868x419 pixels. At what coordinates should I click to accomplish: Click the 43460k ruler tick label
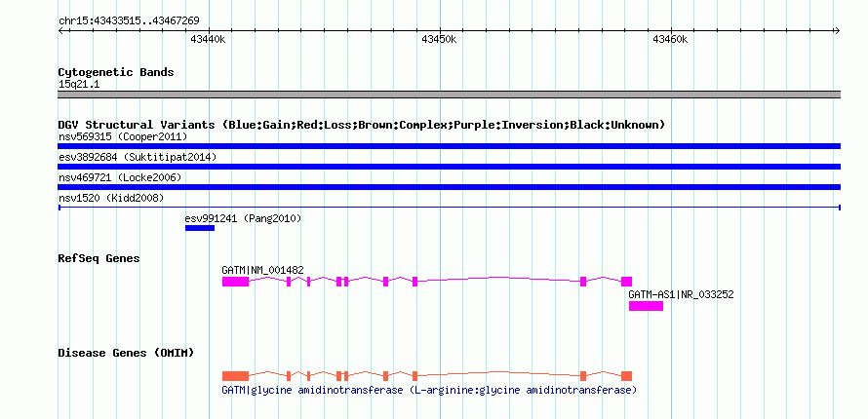[670, 39]
